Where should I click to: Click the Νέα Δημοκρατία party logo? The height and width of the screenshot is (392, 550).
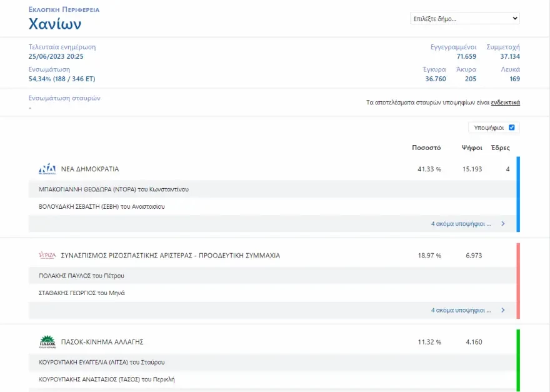coord(47,169)
